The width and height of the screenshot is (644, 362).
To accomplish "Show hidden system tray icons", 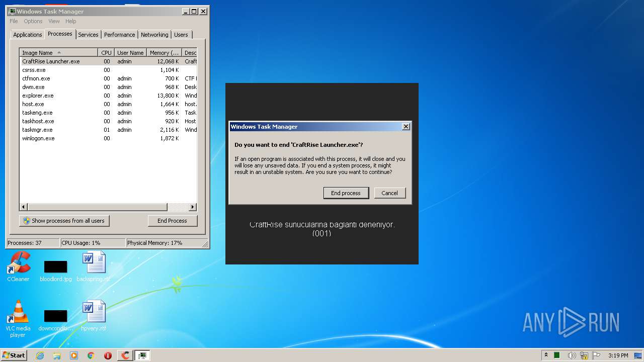I will tap(546, 355).
